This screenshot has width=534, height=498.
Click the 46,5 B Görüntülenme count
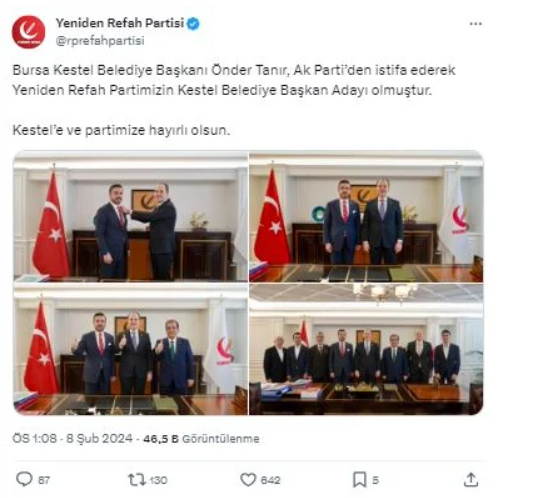point(201,438)
